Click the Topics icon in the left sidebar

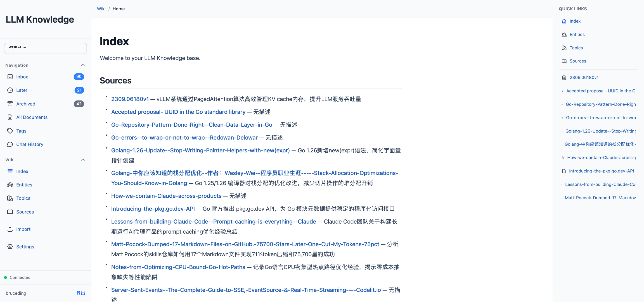coord(10,198)
